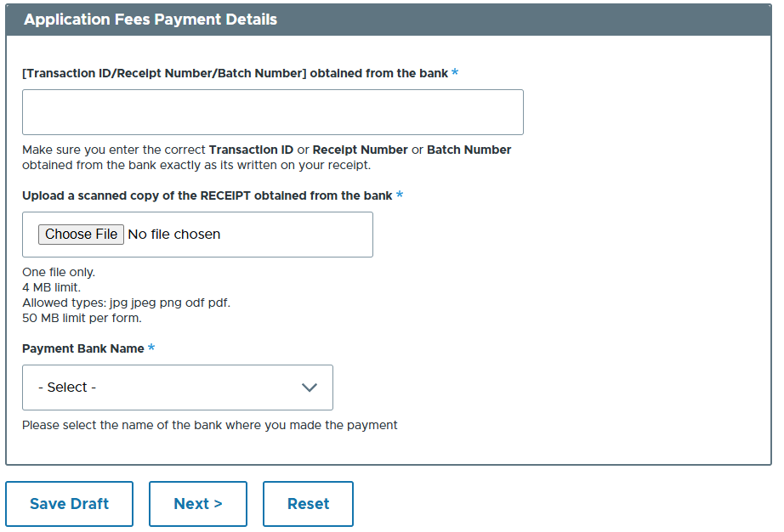Screen dimensions: 784x532
Task: Click the Payment Bank Name label
Action: click(x=81, y=348)
